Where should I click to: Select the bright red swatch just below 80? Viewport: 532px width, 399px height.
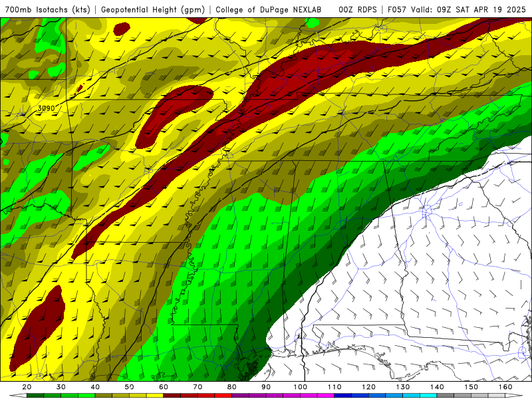223,395
